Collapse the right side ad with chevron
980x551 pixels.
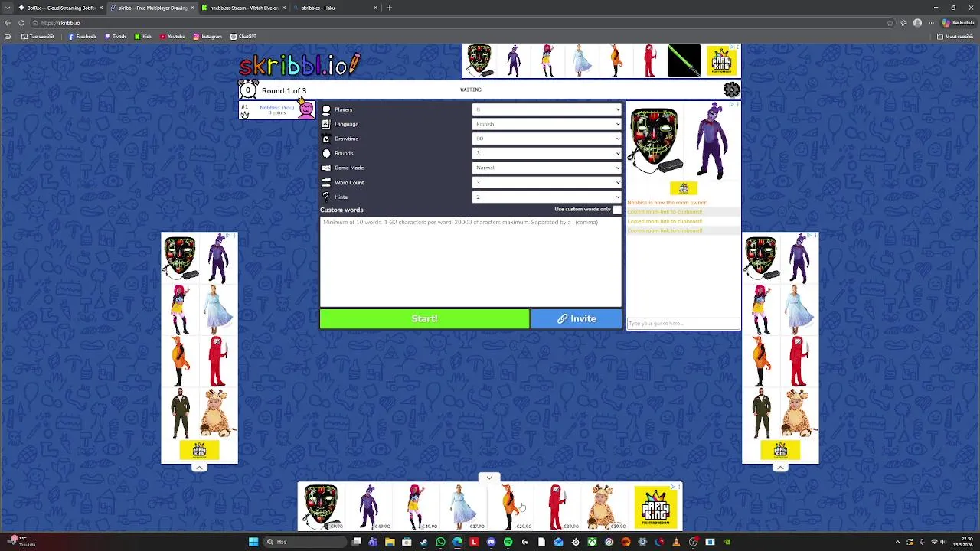(x=780, y=468)
